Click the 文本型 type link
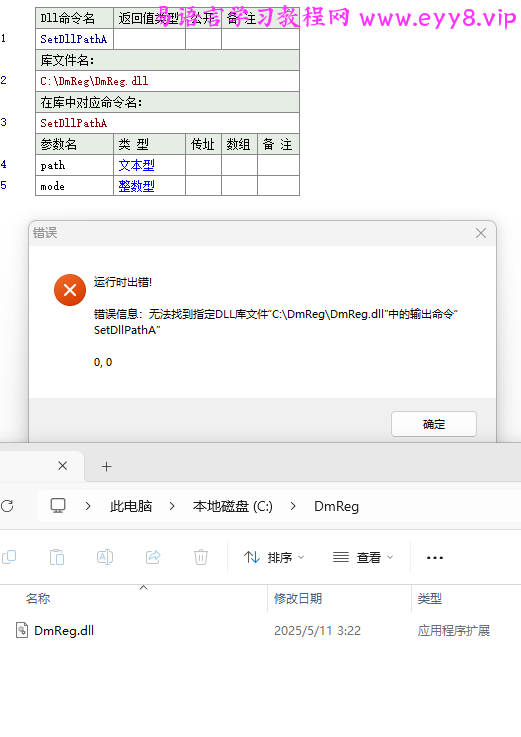 (136, 165)
